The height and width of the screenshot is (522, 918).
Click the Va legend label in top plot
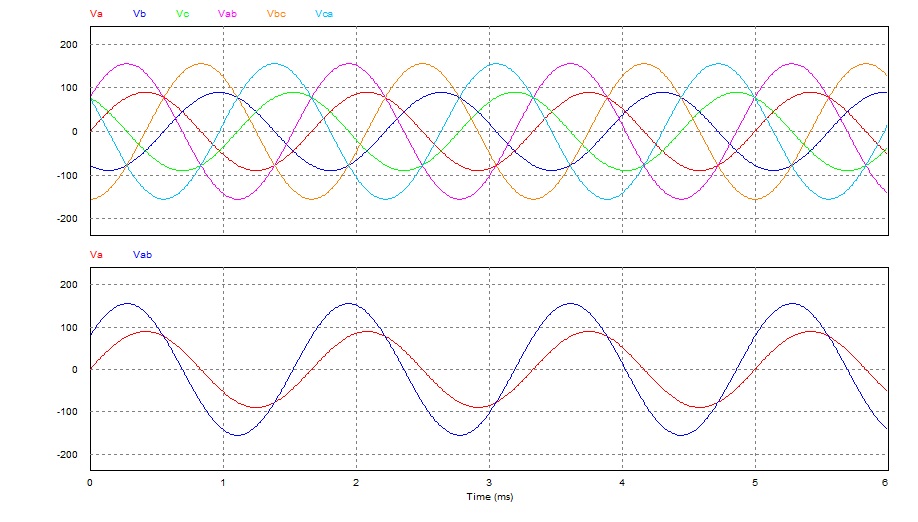(96, 13)
